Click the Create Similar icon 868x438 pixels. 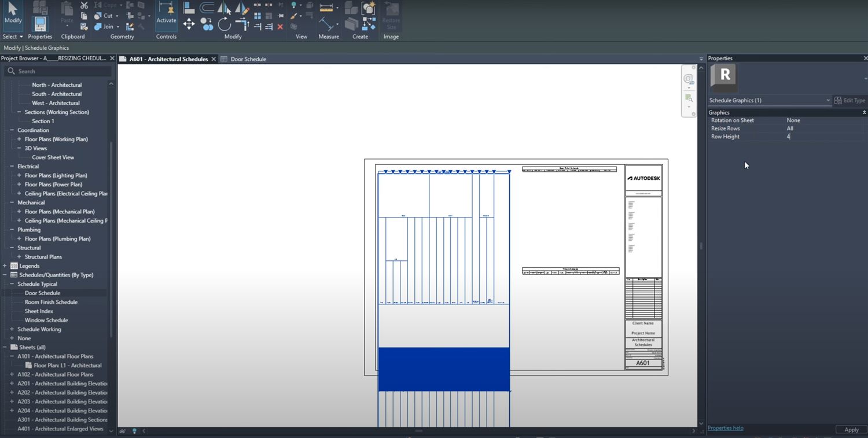369,24
